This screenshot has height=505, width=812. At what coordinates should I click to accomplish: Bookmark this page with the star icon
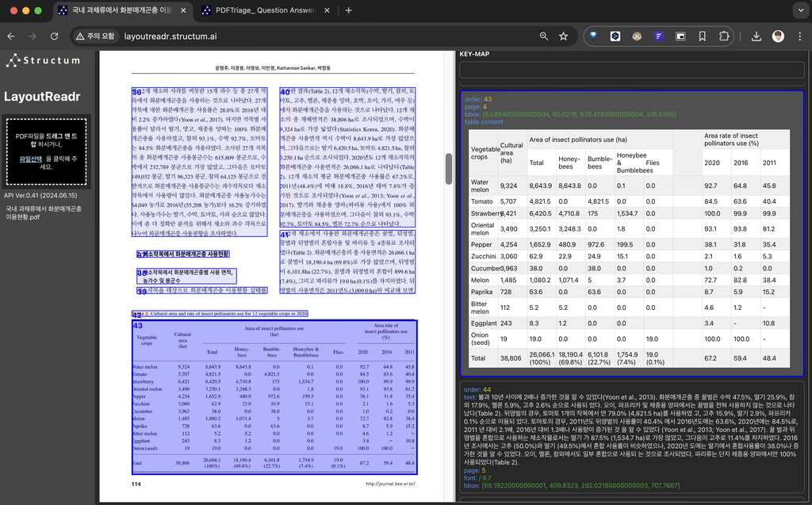[x=563, y=36]
